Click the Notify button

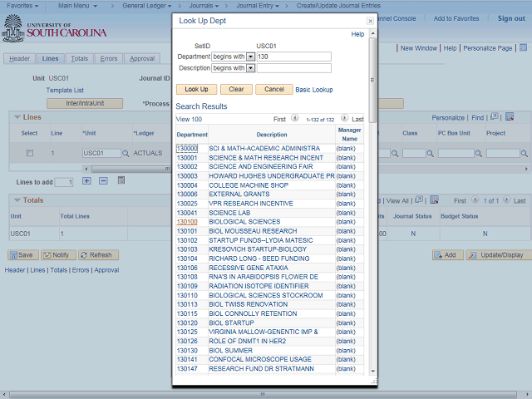58,255
